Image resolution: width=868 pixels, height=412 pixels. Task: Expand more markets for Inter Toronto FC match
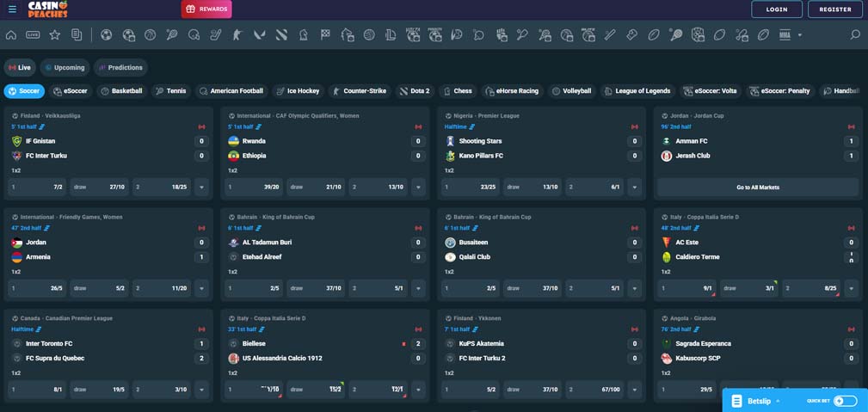[201, 390]
